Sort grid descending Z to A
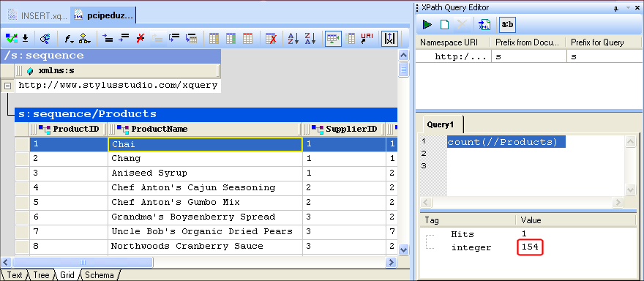644x281 pixels. pos(310,39)
